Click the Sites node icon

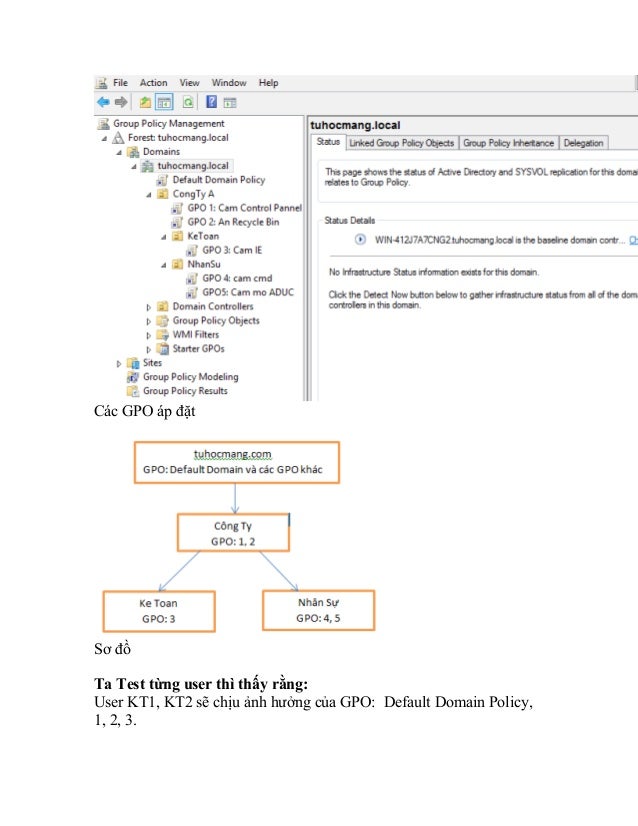point(133,363)
